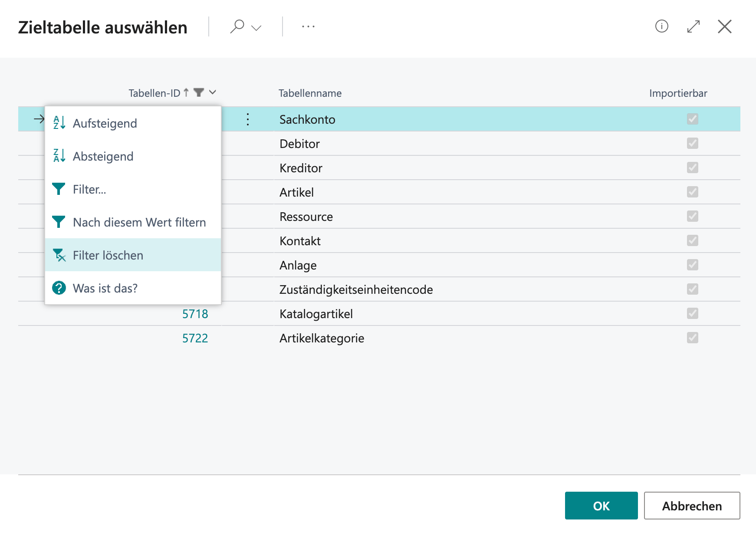The image size is (756, 539).
Task: Select the Zuständigkeitseinheitencode table name
Action: click(x=356, y=289)
